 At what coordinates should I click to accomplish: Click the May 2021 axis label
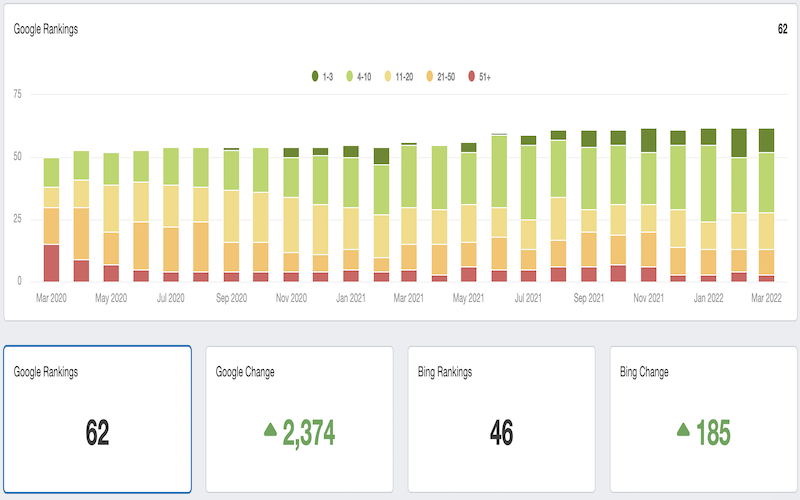coord(468,298)
